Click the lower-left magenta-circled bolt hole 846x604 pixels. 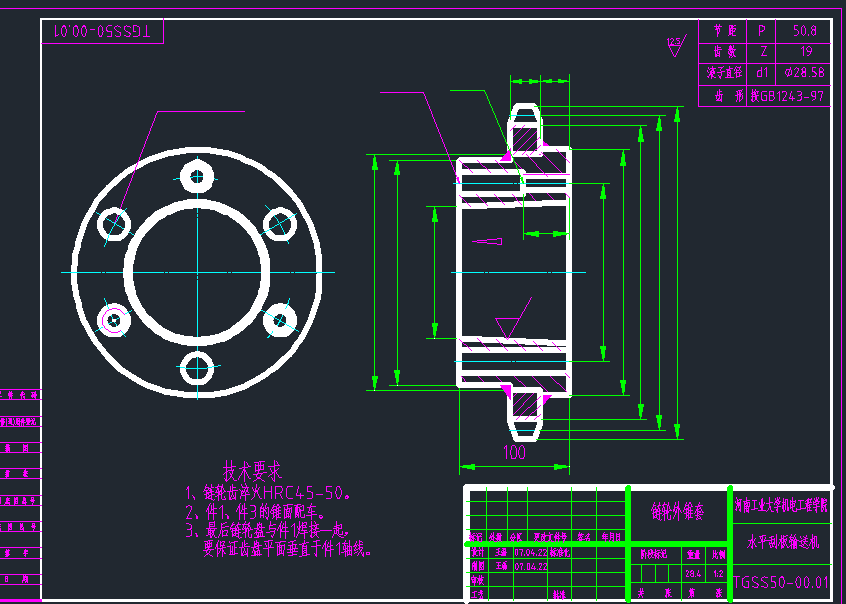click(x=115, y=320)
